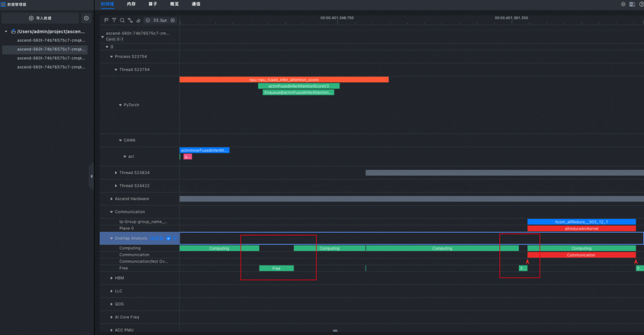Click the data manager settings hexagon icon

[x=86, y=18]
